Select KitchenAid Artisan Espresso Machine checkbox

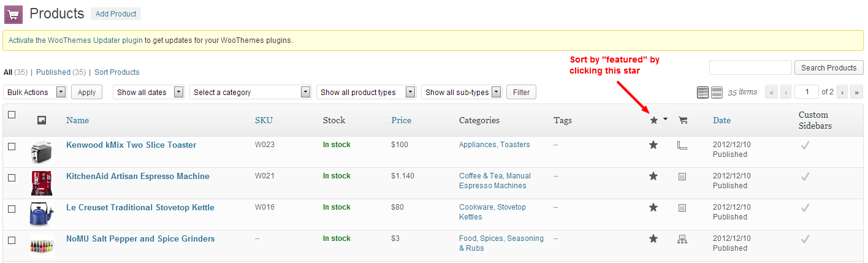pyautogui.click(x=12, y=178)
